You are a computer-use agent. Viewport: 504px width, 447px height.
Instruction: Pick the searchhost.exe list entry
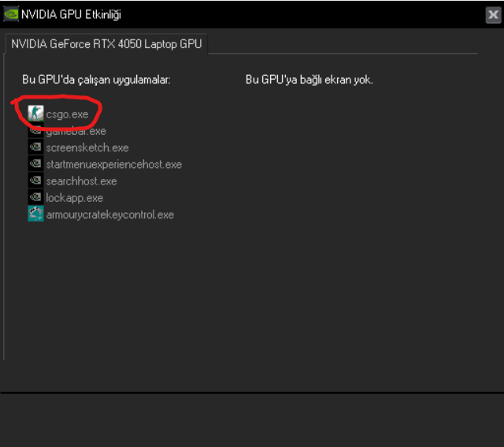coord(81,181)
